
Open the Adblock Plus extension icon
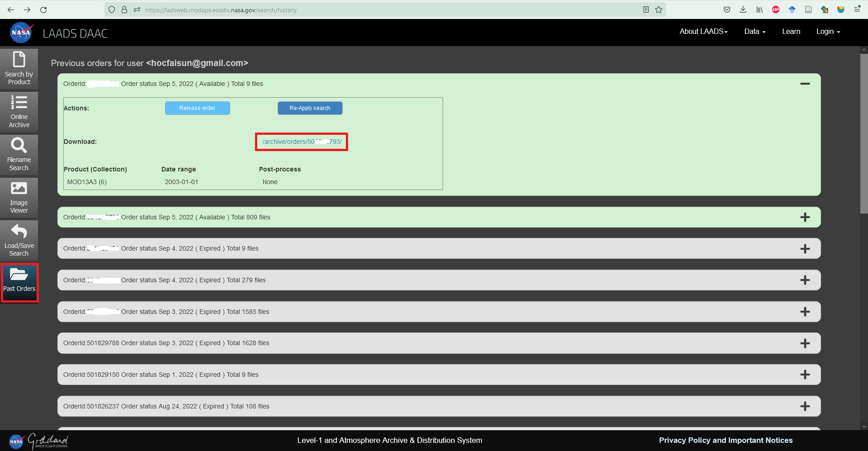[x=776, y=9]
